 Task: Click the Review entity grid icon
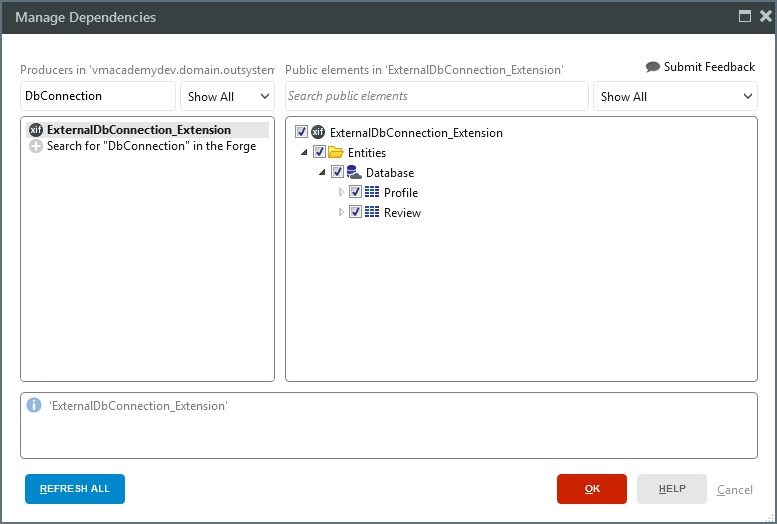(x=372, y=212)
